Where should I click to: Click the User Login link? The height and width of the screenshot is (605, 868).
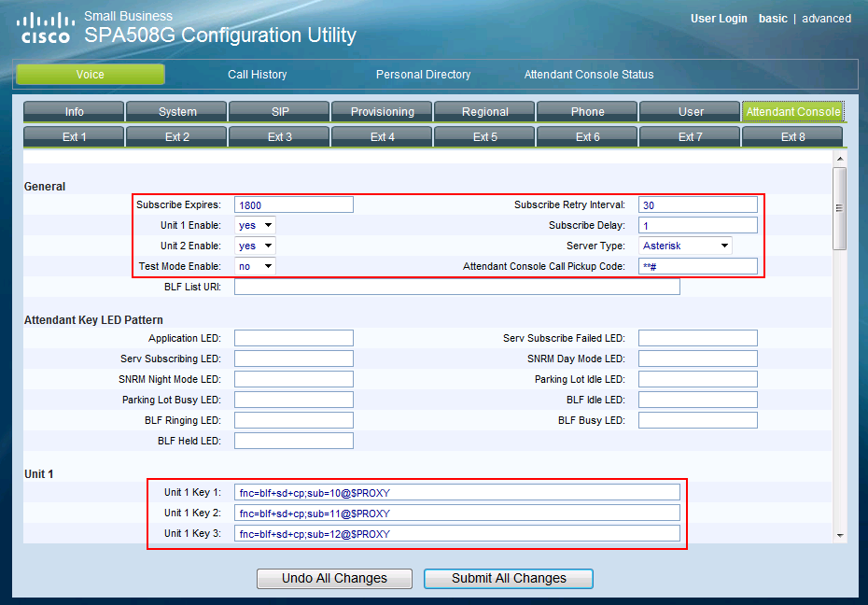point(719,19)
